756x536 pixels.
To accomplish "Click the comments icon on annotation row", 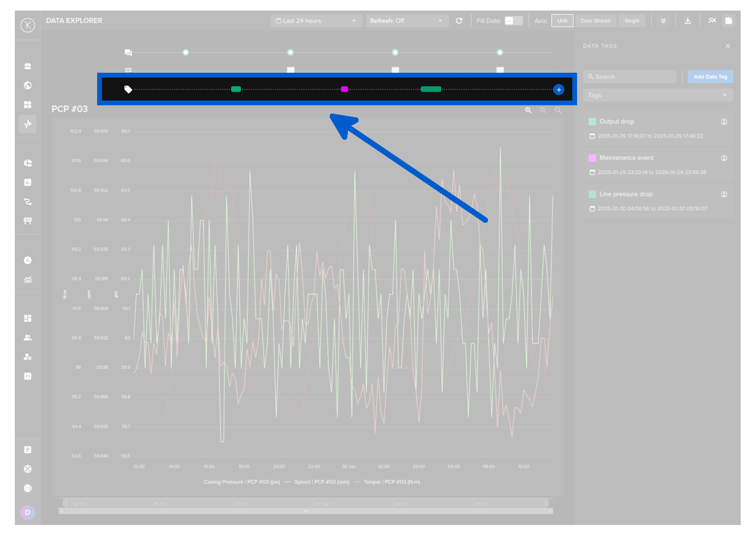I will [x=128, y=53].
